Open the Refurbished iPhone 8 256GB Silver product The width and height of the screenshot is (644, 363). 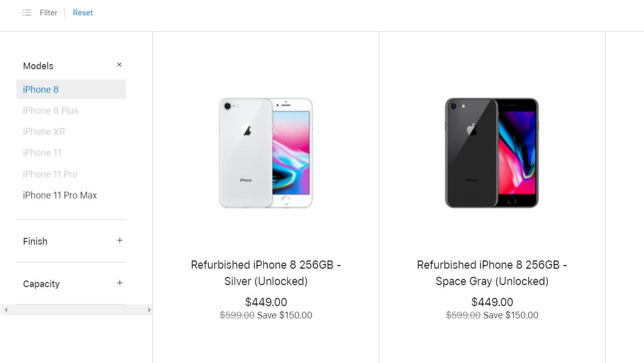click(265, 273)
